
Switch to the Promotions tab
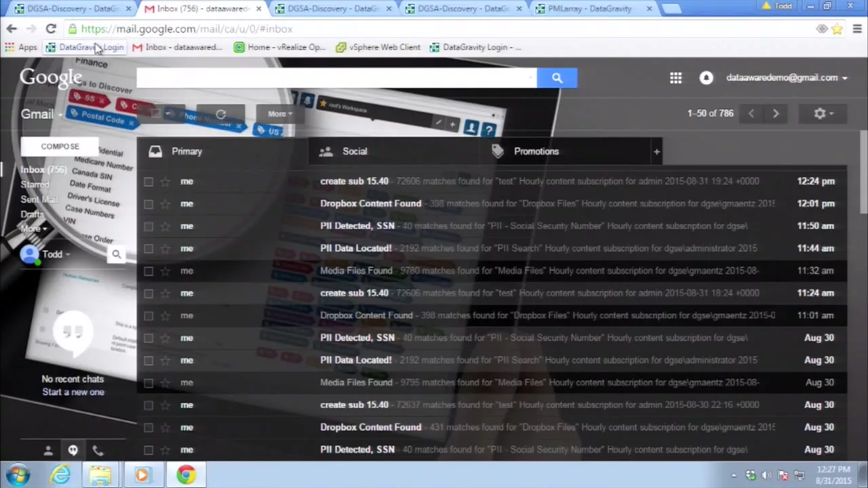[564, 151]
